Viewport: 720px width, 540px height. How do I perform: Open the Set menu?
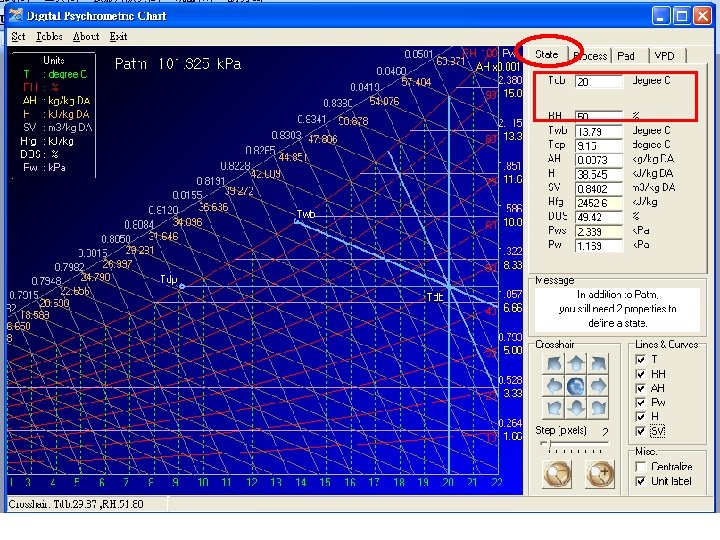[18, 37]
